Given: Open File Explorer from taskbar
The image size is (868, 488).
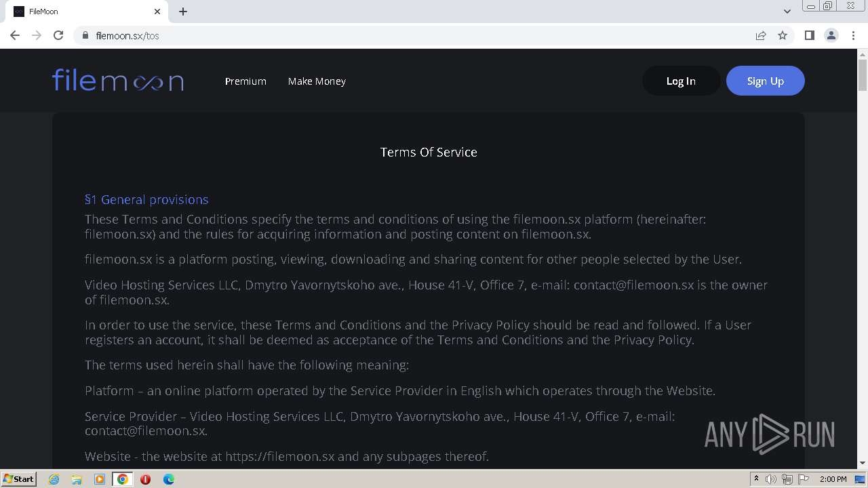Looking at the screenshot, I should tap(77, 479).
